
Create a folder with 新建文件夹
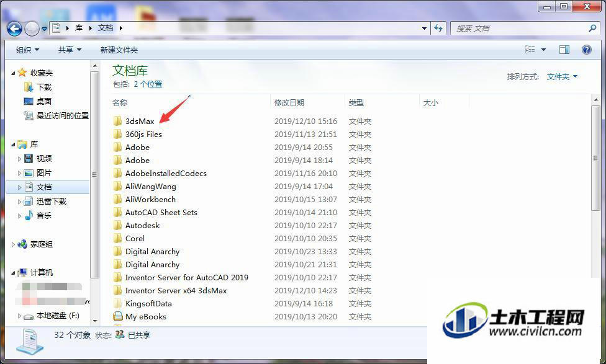click(119, 50)
